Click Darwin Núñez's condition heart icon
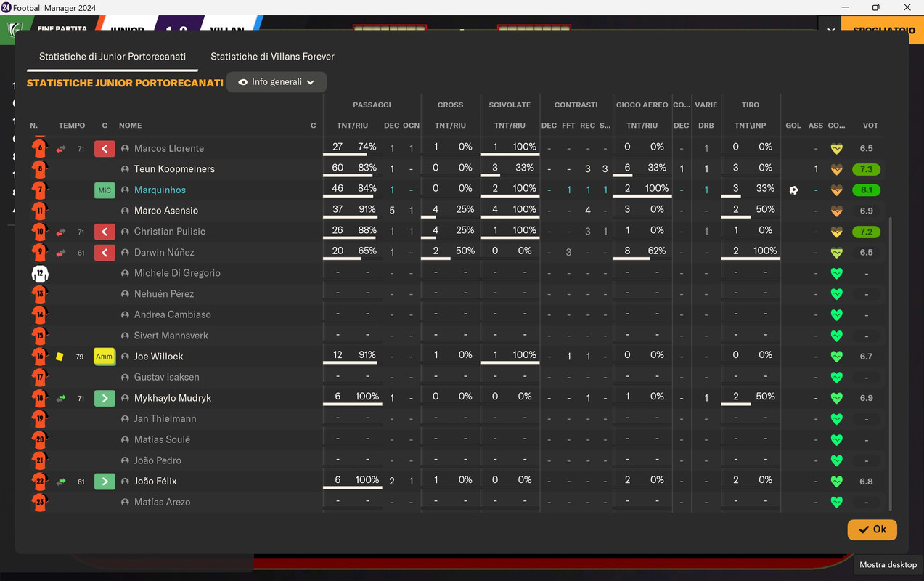Screen dimensions: 924x581 836,253
